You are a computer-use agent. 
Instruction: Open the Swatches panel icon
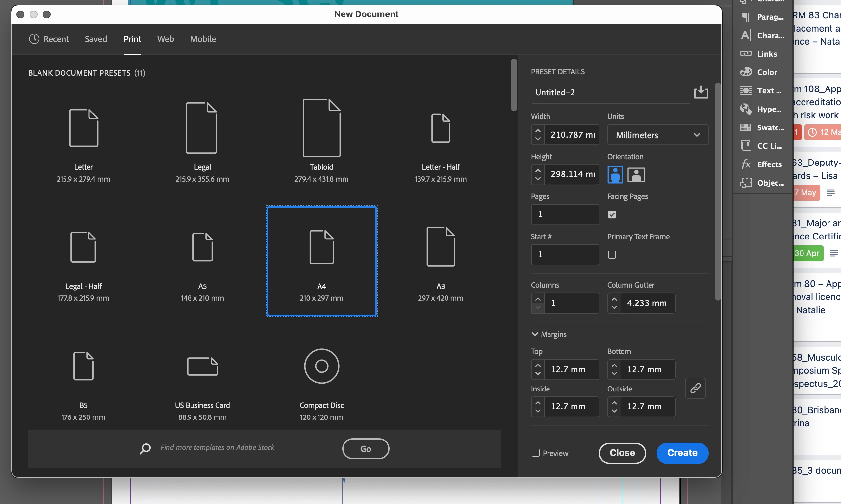click(745, 128)
